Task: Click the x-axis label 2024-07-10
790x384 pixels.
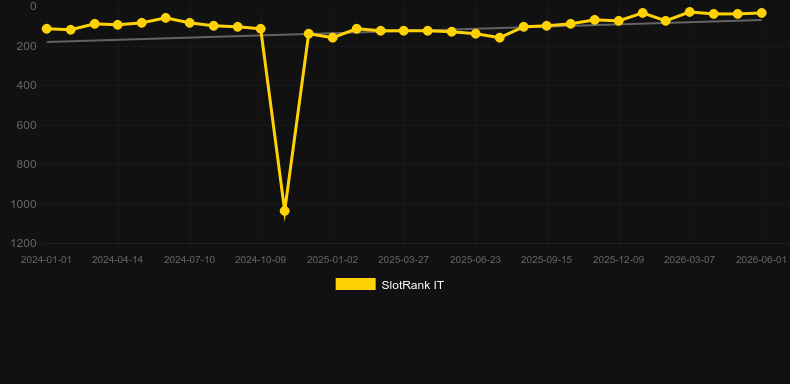Action: (189, 260)
